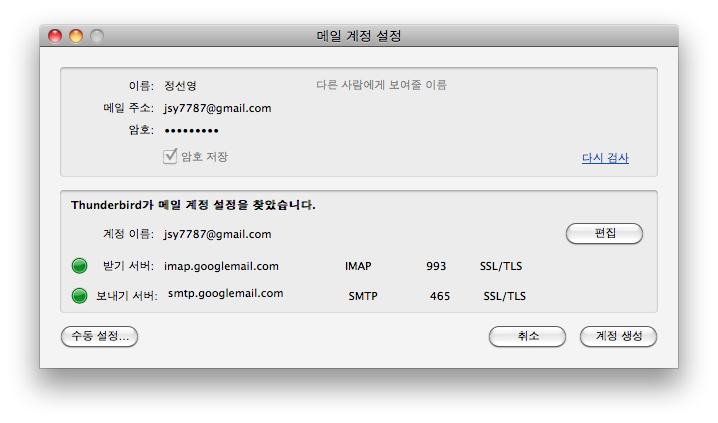Open 수동 설정... manual configuration
718x423 pixels.
pos(99,336)
